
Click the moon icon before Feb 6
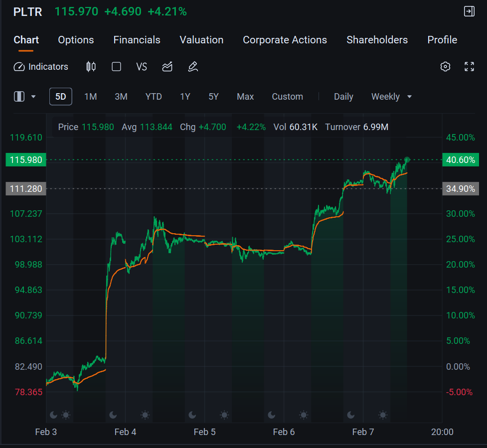[x=272, y=415]
